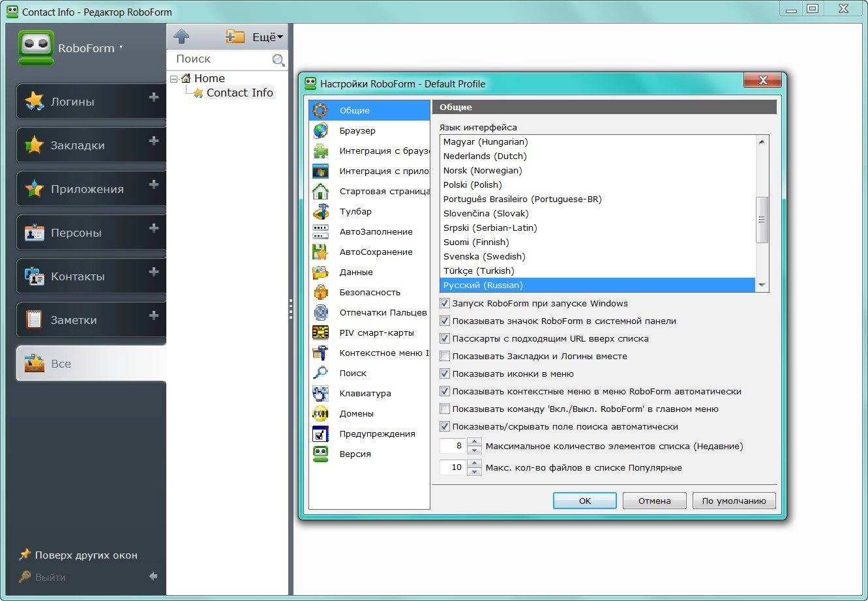Open Интеграция с приложениями icon
Viewport: 868px width, 601px height.
[x=320, y=171]
